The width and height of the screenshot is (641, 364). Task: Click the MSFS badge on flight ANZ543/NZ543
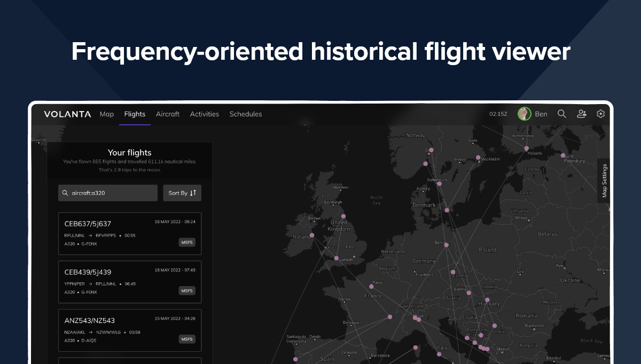(x=186, y=339)
